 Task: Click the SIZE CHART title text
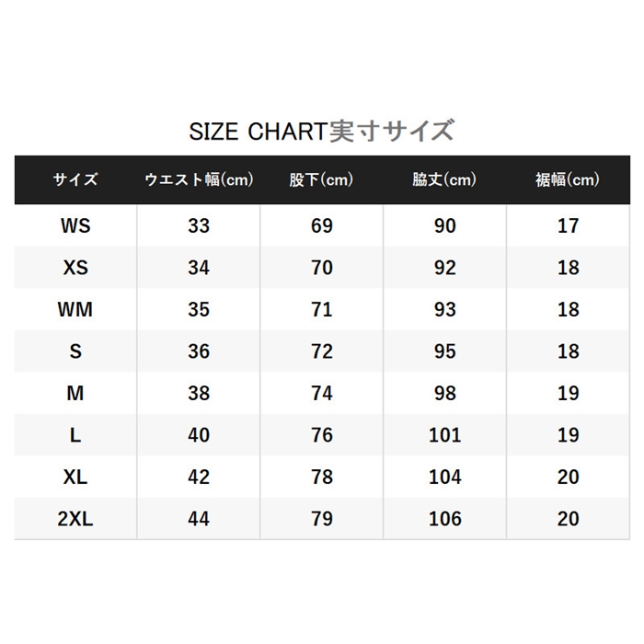(x=321, y=131)
